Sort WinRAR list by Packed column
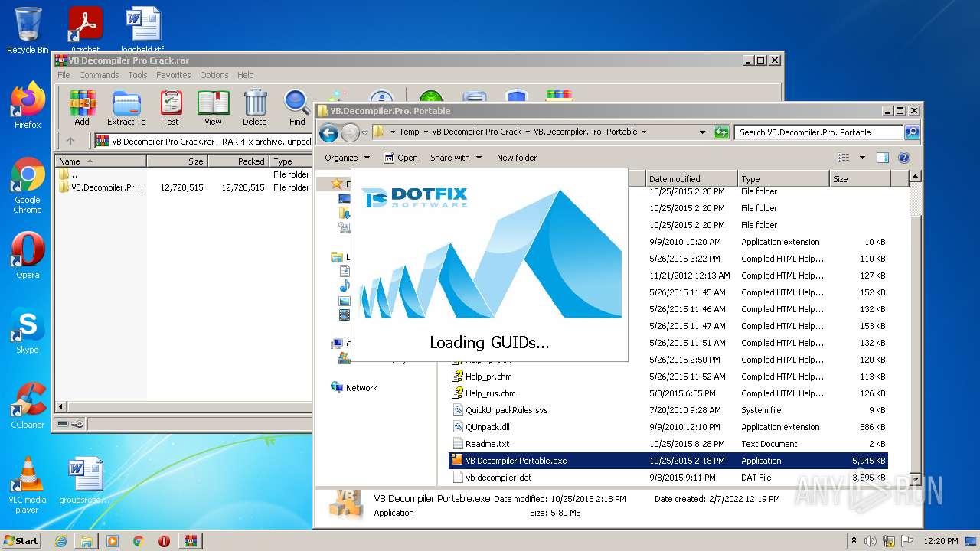 (238, 161)
